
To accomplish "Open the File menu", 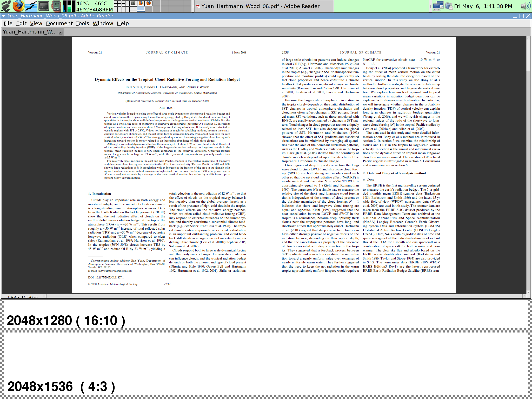I will point(8,23).
